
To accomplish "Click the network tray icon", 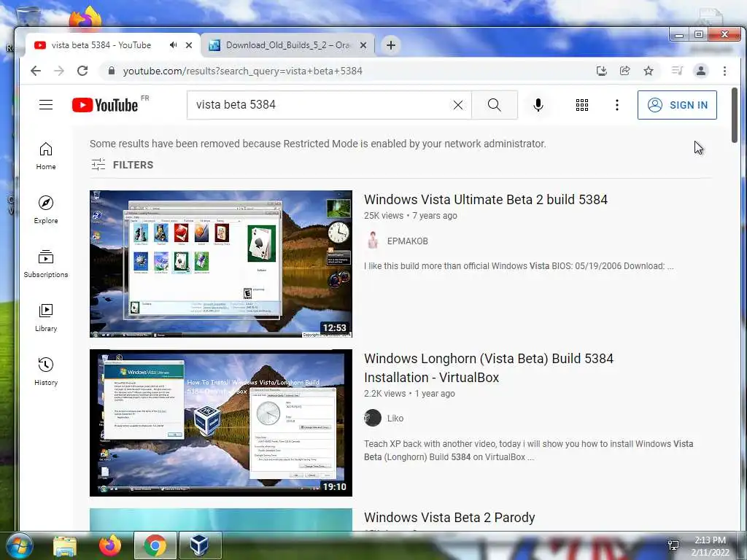I will [673, 545].
